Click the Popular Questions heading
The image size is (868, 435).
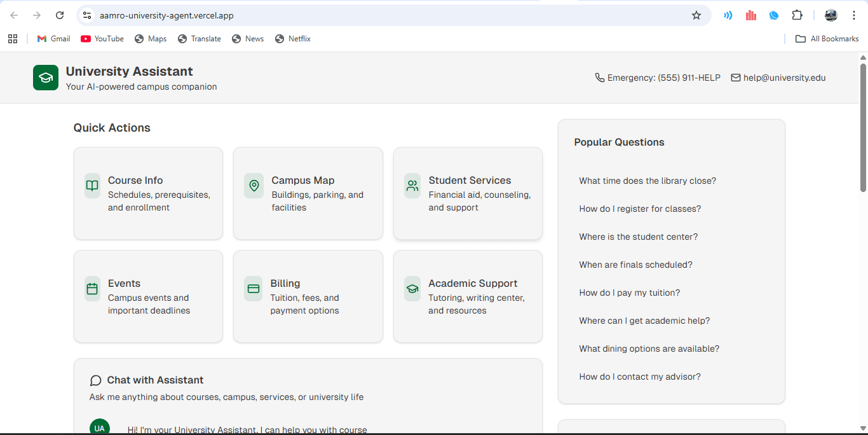[620, 142]
